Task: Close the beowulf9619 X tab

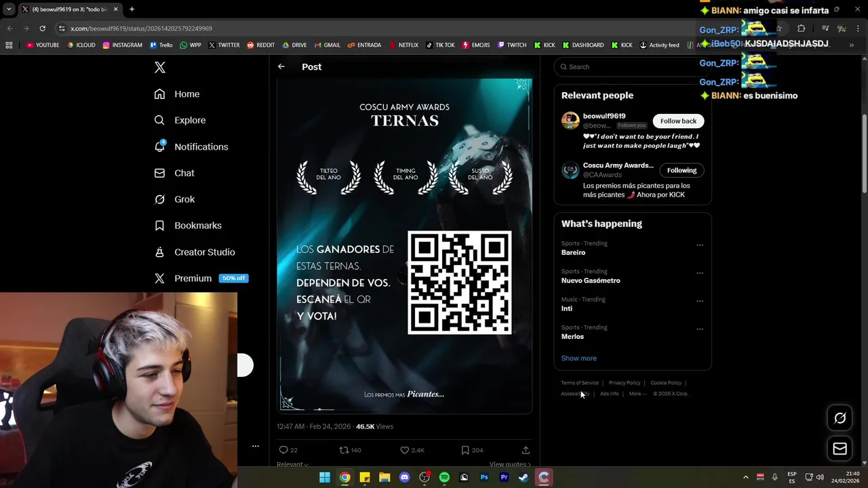Action: coord(115,9)
